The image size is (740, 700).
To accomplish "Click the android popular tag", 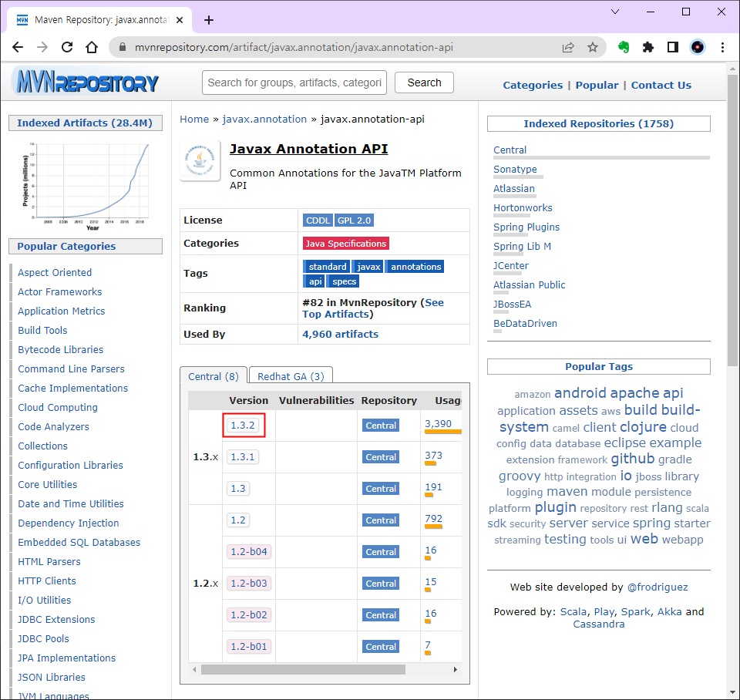I will click(x=580, y=392).
